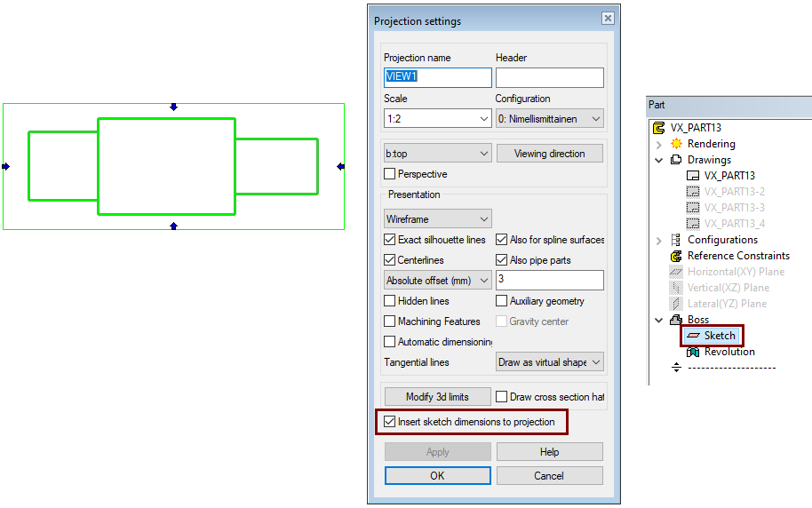
Task: Click the VX_PART13-2 drawing icon
Action: 693,192
